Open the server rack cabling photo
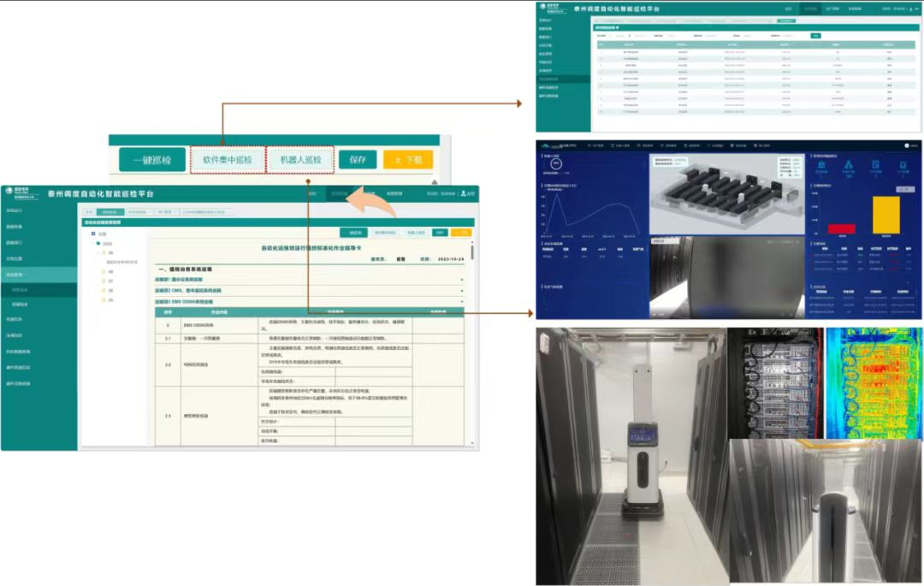The height and width of the screenshot is (586, 924). (x=775, y=383)
